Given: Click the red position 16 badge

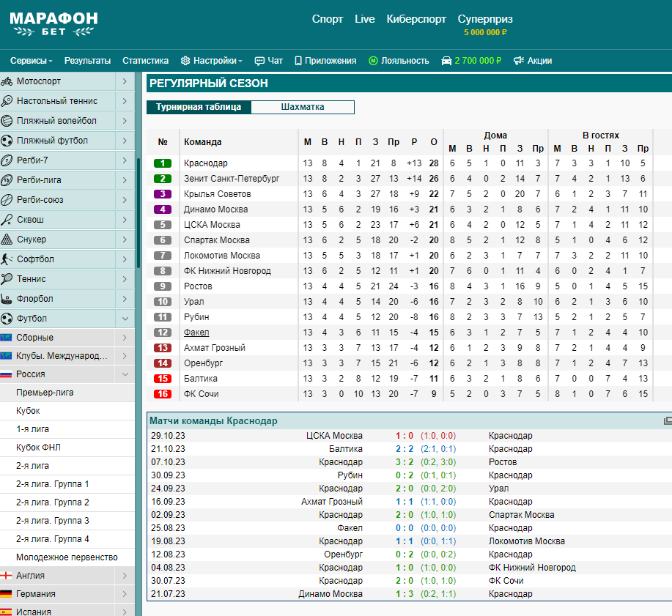Looking at the screenshot, I should pyautogui.click(x=163, y=394).
